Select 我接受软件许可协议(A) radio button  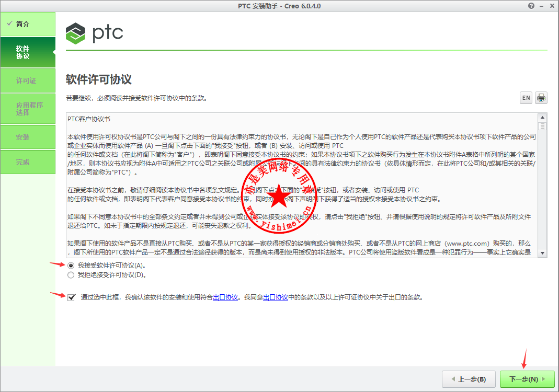tap(71, 266)
